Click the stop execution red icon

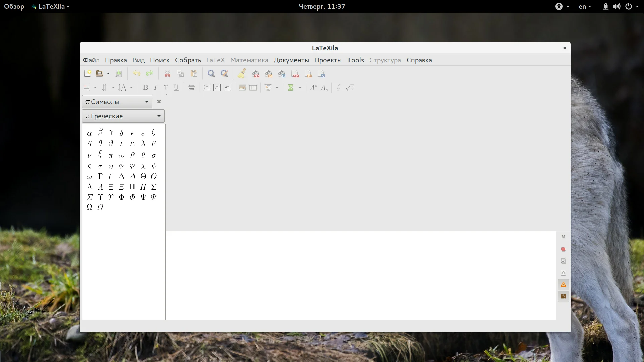563,249
